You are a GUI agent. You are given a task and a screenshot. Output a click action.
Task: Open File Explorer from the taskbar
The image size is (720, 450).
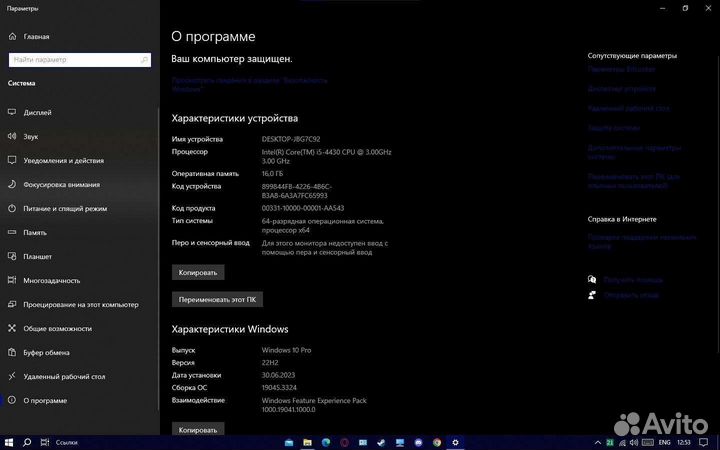click(x=307, y=442)
